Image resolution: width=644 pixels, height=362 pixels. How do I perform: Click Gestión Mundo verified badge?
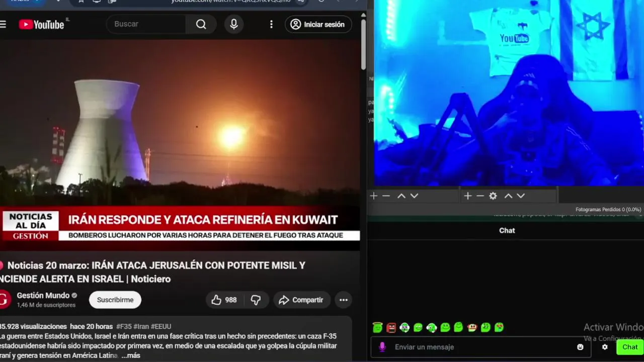pos(74,296)
